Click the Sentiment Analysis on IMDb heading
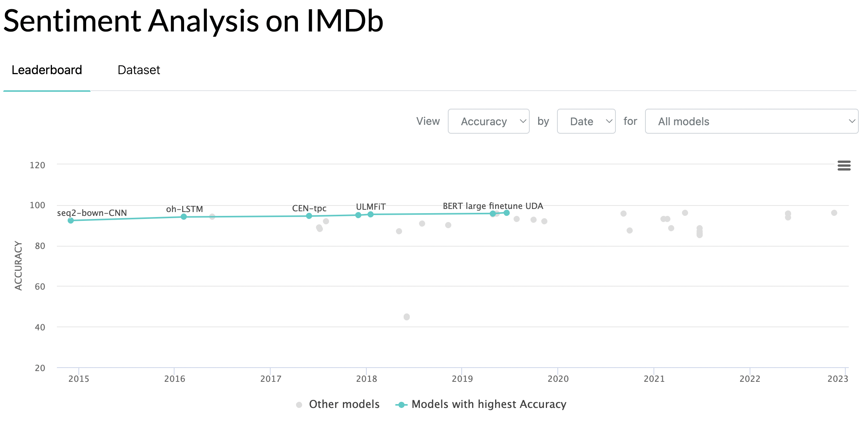Viewport: 868px width, 421px height. pyautogui.click(x=193, y=21)
